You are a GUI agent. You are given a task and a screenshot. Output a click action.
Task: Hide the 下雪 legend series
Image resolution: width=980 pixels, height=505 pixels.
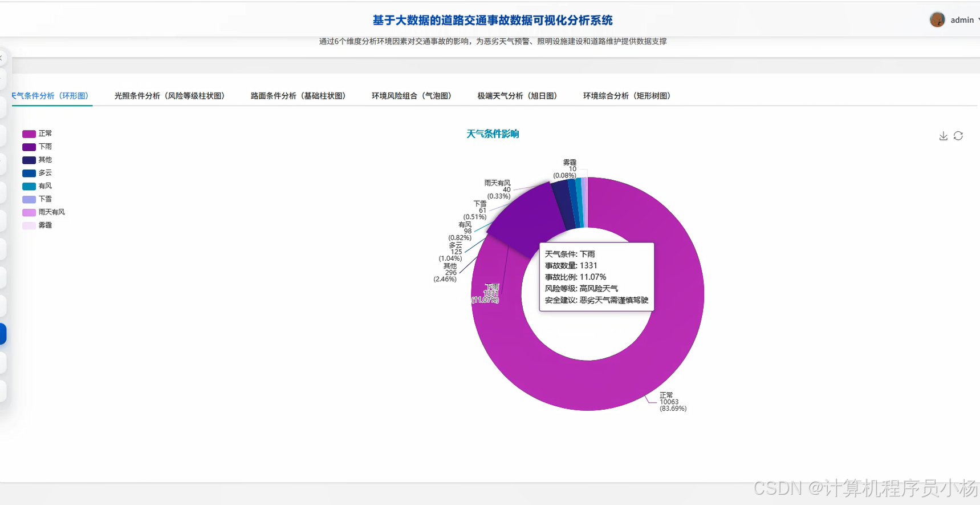(37, 199)
